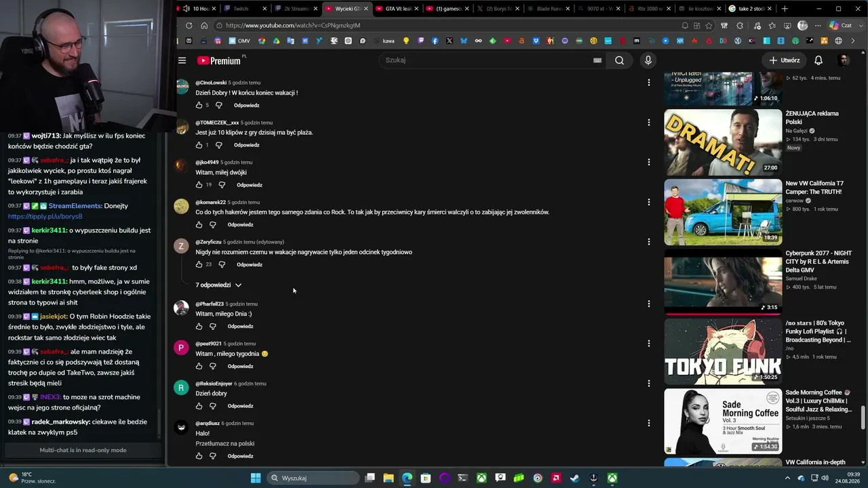Switch to the 9070 xt tab
The width and height of the screenshot is (868, 488).
599,9
